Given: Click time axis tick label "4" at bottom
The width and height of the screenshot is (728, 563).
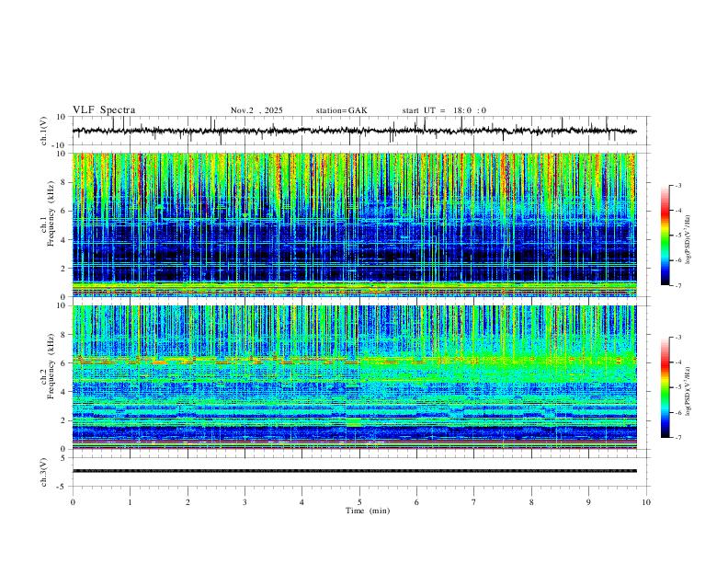Looking at the screenshot, I should [x=301, y=502].
